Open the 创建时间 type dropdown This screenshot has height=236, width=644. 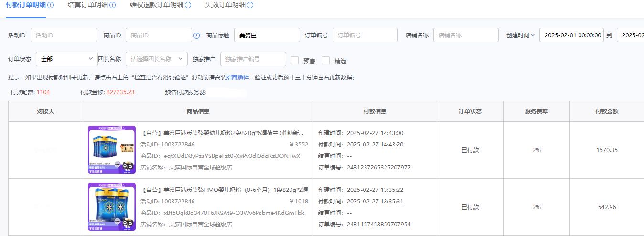point(520,35)
